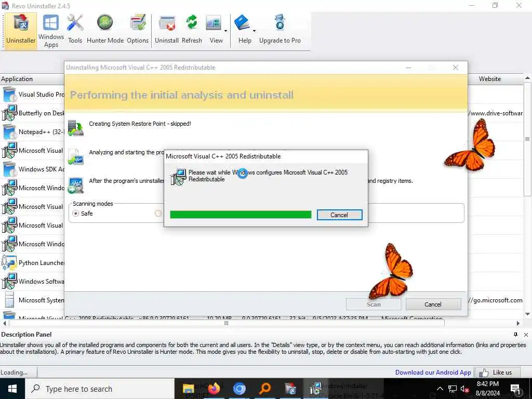Click the horizontal scrollbar thumb

click(x=227, y=323)
